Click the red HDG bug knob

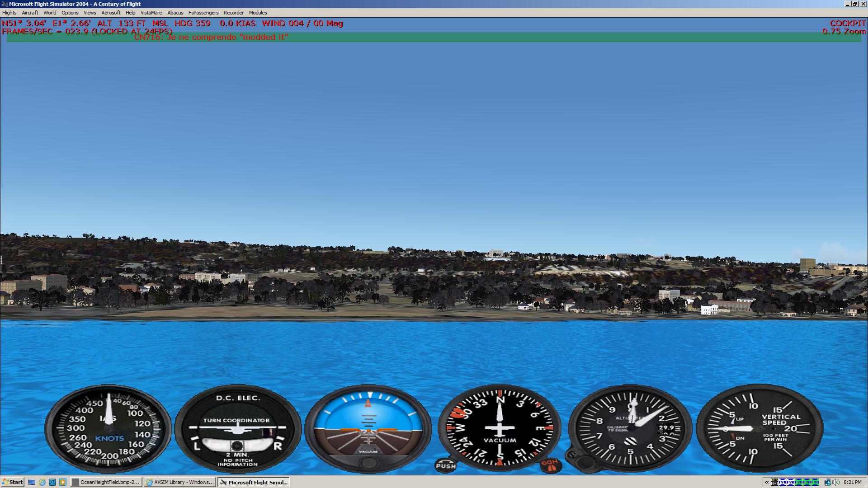click(551, 465)
